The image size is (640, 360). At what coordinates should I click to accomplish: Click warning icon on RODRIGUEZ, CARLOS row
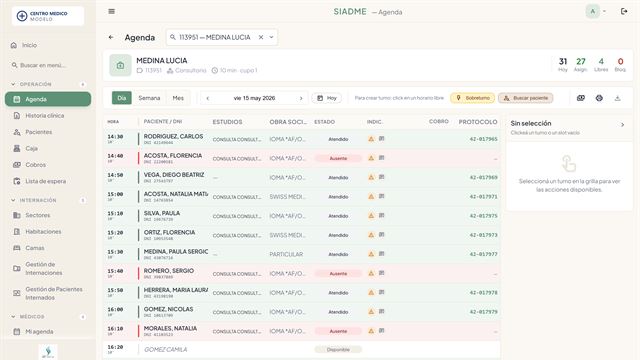coord(371,139)
